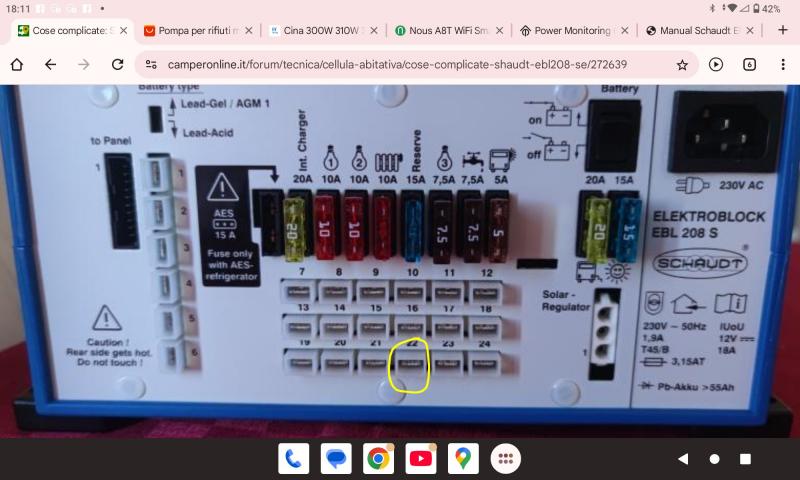Open Chrome three-dot menu

tap(783, 64)
